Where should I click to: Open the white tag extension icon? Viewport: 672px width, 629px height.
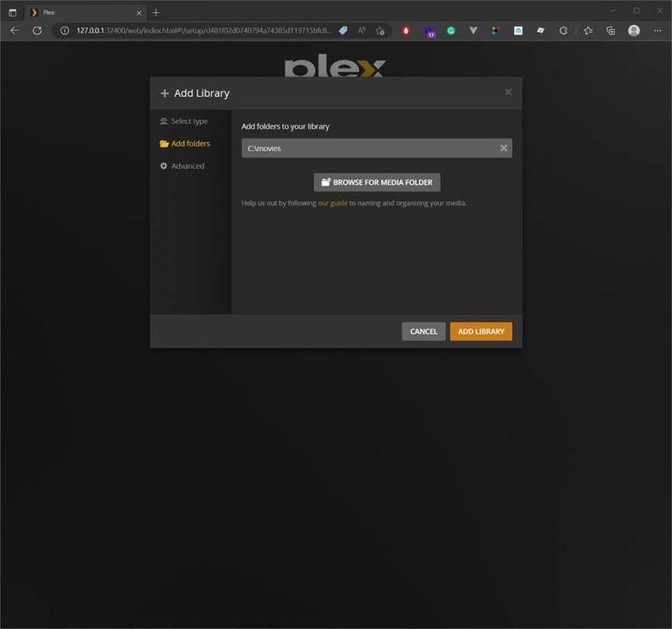tap(540, 30)
